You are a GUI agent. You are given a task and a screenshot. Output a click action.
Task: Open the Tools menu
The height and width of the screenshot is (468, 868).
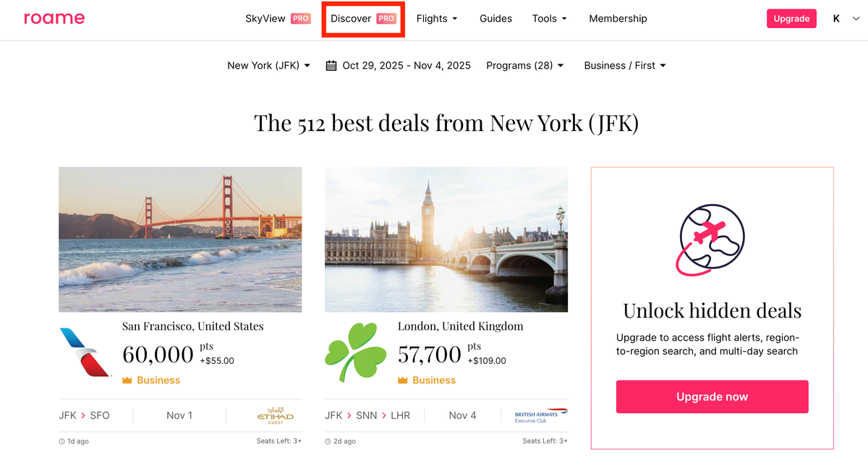[549, 19]
